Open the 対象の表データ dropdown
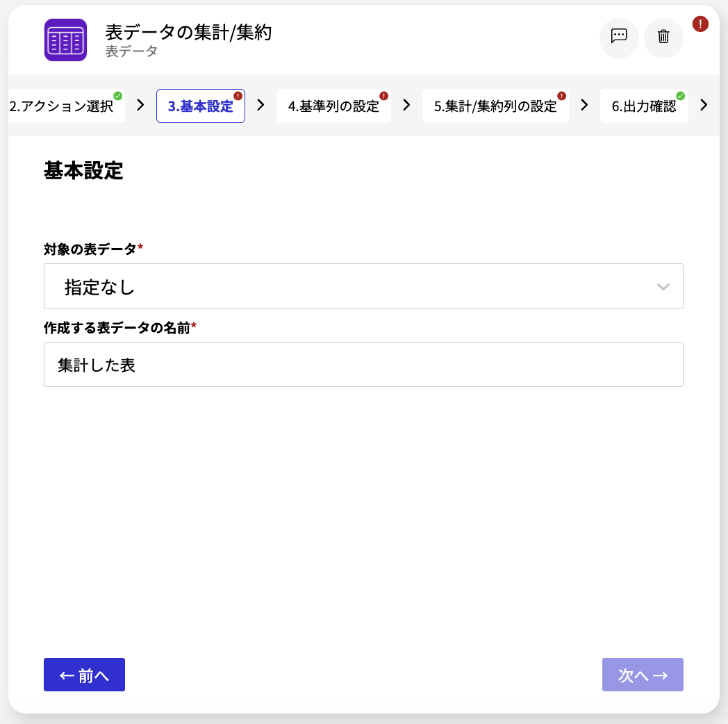Image resolution: width=728 pixels, height=724 pixels. tap(363, 286)
